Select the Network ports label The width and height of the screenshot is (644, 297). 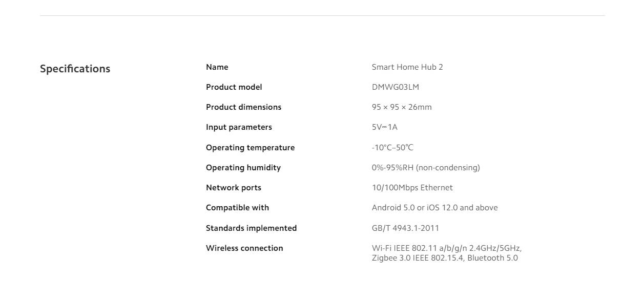pyautogui.click(x=234, y=188)
